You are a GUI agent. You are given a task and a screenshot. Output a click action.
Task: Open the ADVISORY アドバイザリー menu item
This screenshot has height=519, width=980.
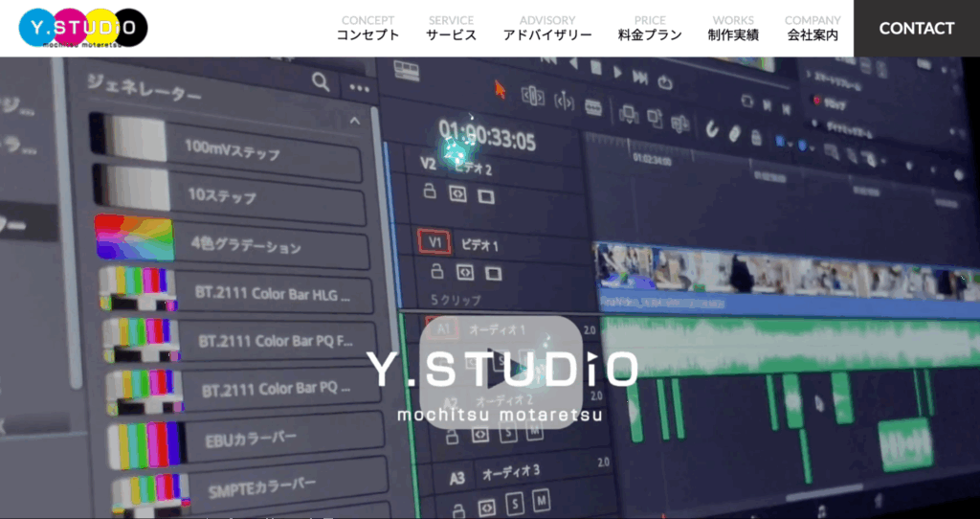(547, 28)
